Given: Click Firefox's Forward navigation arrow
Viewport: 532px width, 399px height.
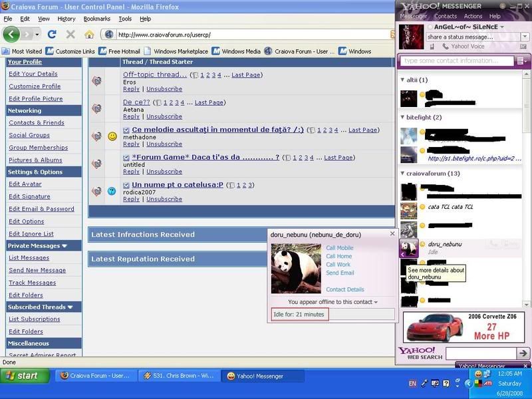Looking at the screenshot, I should pyautogui.click(x=27, y=35).
